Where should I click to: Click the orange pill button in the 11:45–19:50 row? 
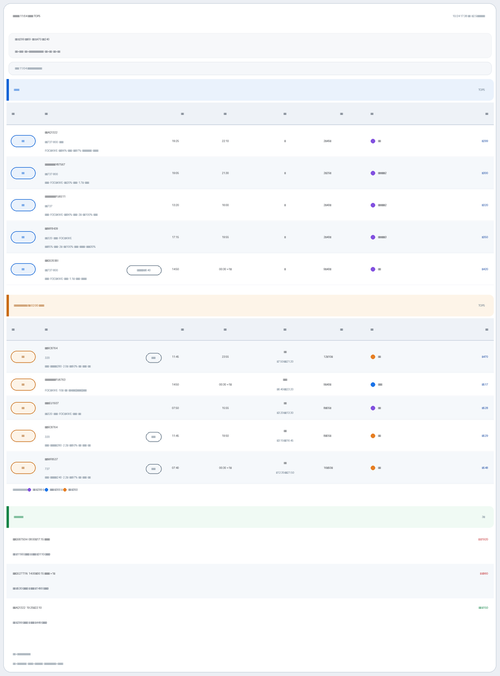pyautogui.click(x=23, y=436)
